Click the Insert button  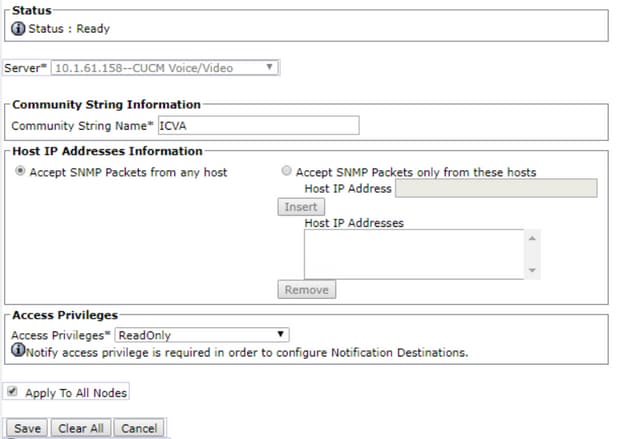(x=301, y=207)
